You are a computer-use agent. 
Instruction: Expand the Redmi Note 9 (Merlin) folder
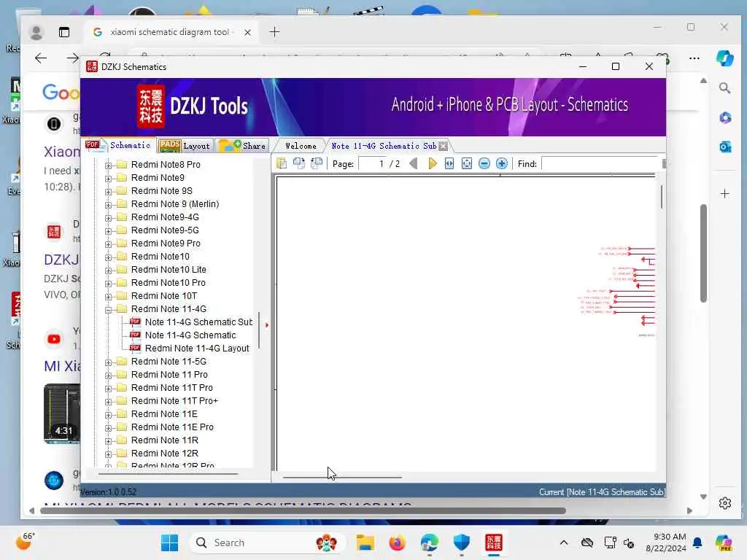click(x=108, y=205)
